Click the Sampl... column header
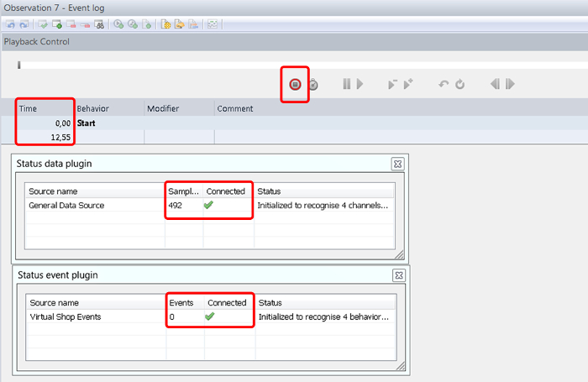 (x=184, y=191)
